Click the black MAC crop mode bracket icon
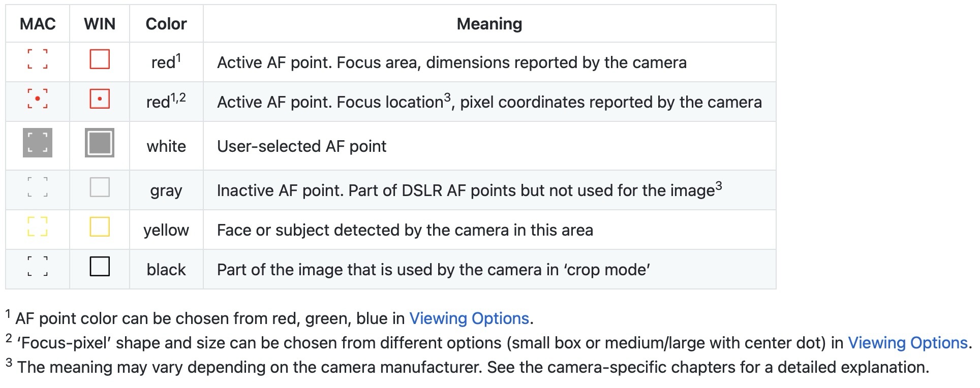The width and height of the screenshot is (980, 388). pos(38,266)
